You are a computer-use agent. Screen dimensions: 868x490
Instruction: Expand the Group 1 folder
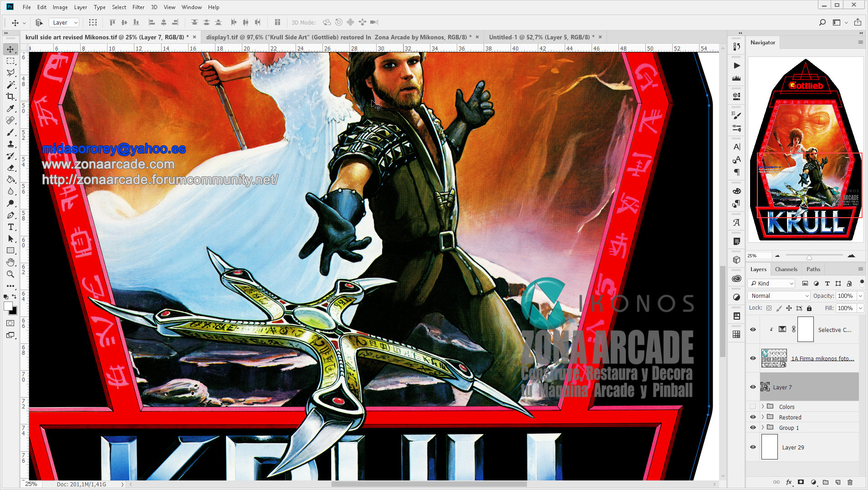click(763, 428)
